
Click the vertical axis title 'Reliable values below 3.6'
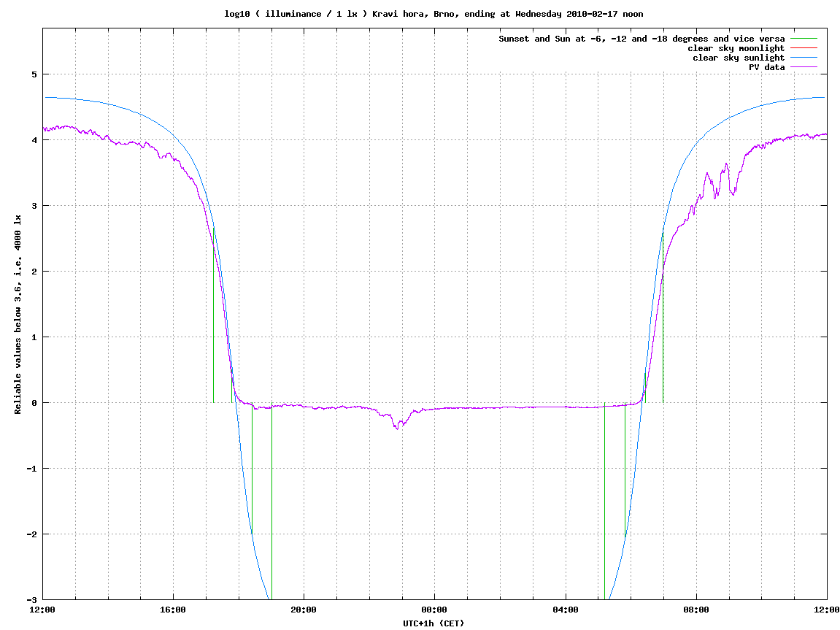pos(18,315)
